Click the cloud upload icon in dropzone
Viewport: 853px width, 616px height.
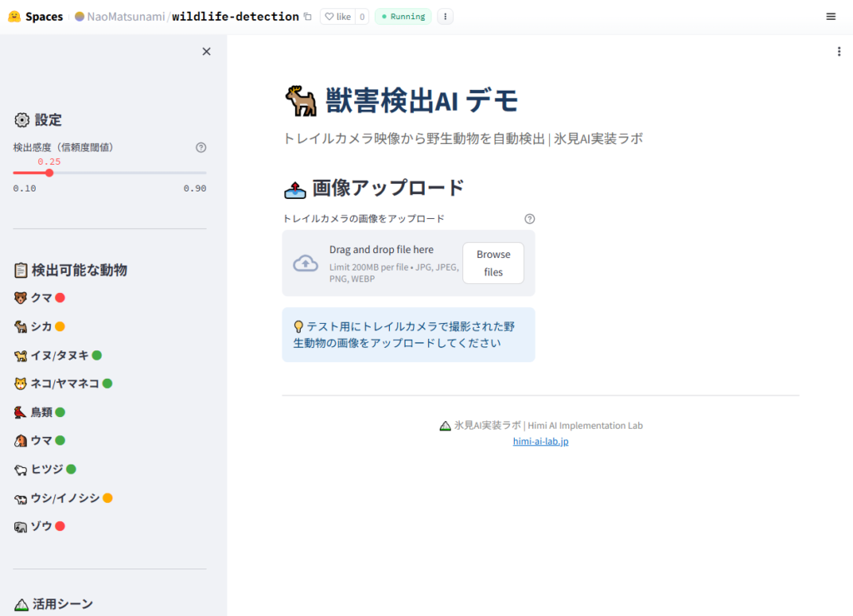pos(306,263)
